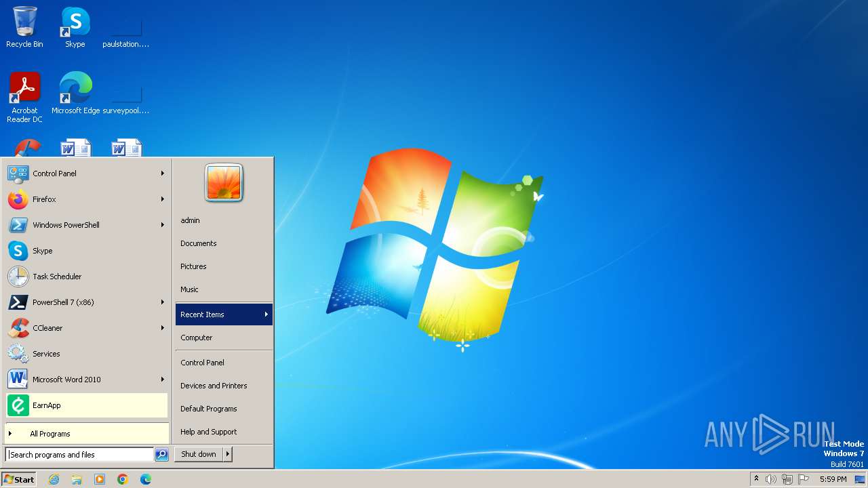Click the search magnifier button
The height and width of the screenshot is (488, 868).
point(161,455)
